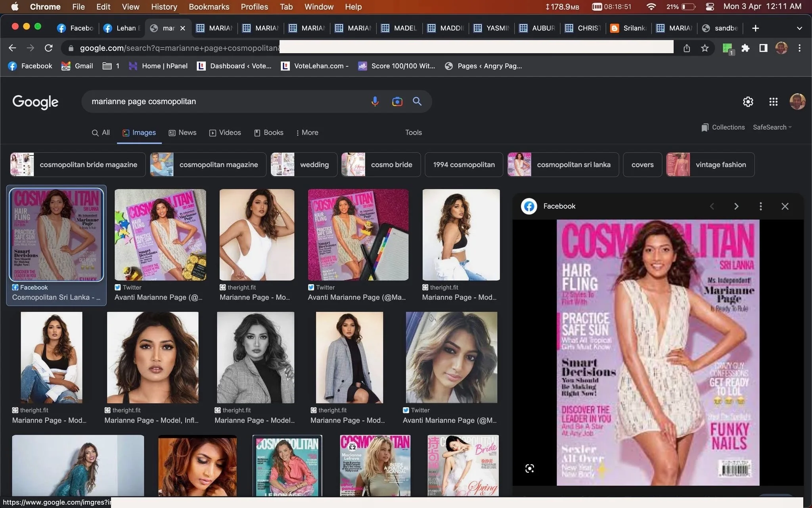812x508 pixels.
Task: Switch to the News results tab
Action: click(182, 133)
